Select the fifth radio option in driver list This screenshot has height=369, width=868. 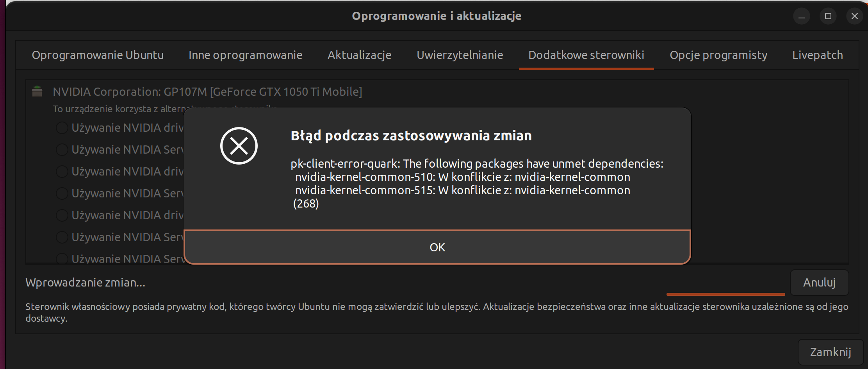click(x=62, y=215)
